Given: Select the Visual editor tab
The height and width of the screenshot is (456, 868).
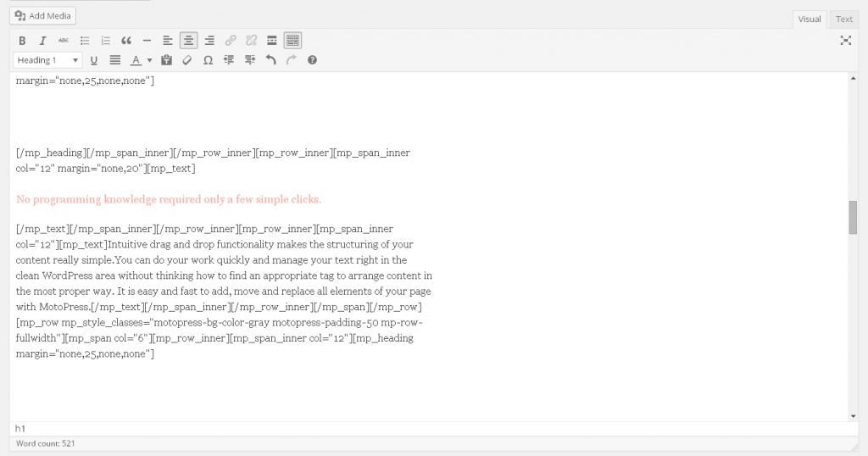Looking at the screenshot, I should pos(810,19).
